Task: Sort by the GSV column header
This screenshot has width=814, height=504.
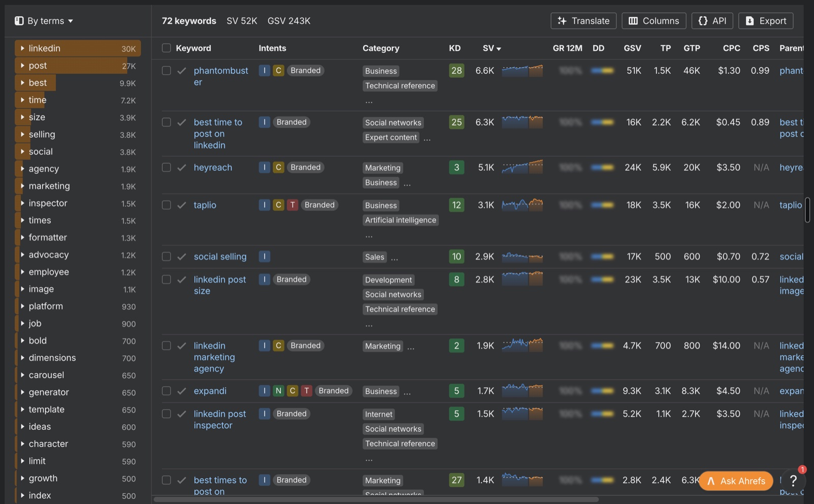Action: click(632, 48)
